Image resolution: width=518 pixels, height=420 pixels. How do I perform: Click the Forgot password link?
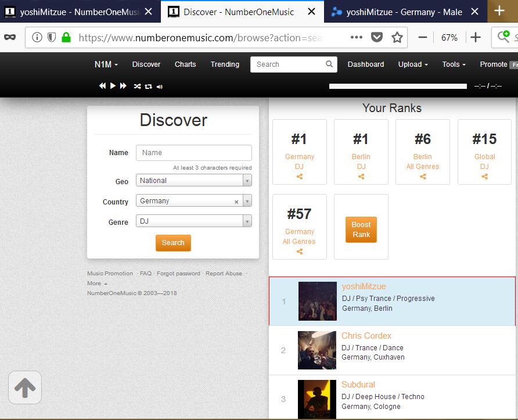pyautogui.click(x=178, y=274)
